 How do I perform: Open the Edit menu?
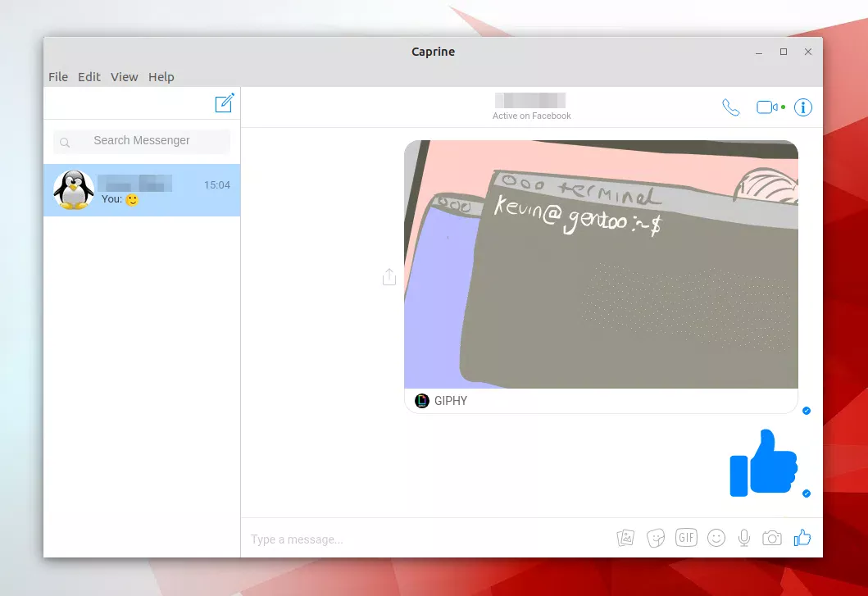(89, 76)
